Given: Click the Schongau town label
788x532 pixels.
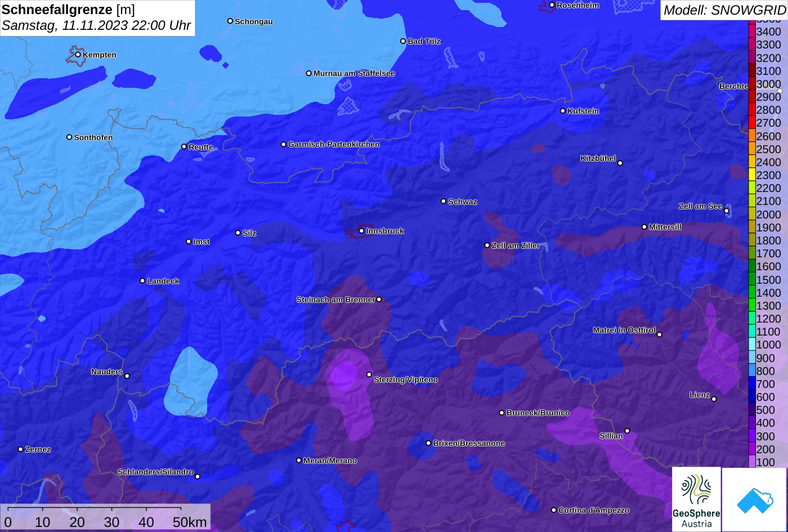Looking at the screenshot, I should tap(254, 21).
